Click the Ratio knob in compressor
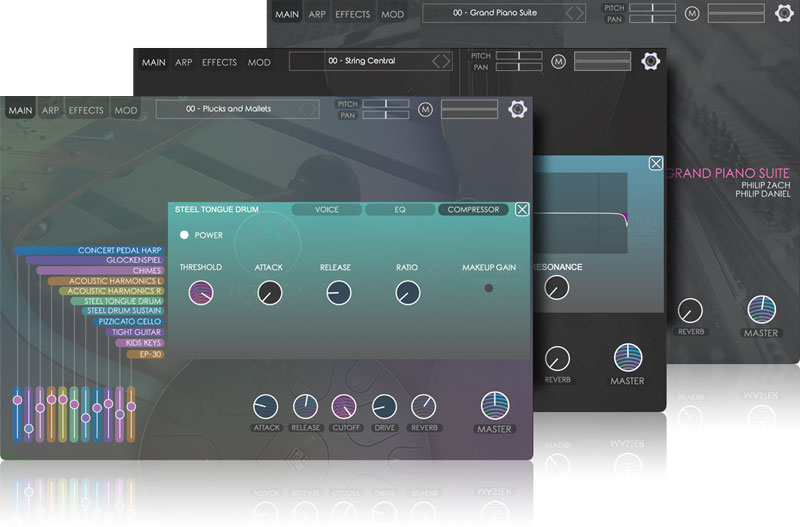 (407, 293)
